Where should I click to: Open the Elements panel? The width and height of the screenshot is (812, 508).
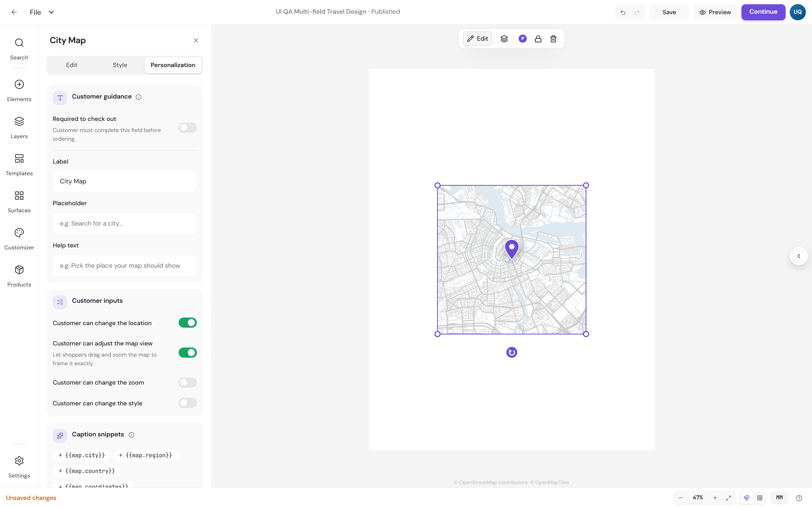(19, 90)
